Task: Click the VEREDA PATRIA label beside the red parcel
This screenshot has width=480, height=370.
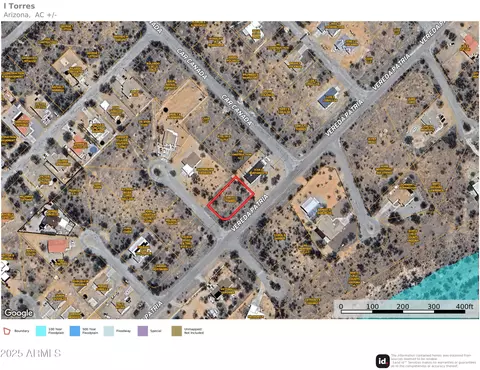Action: point(249,213)
